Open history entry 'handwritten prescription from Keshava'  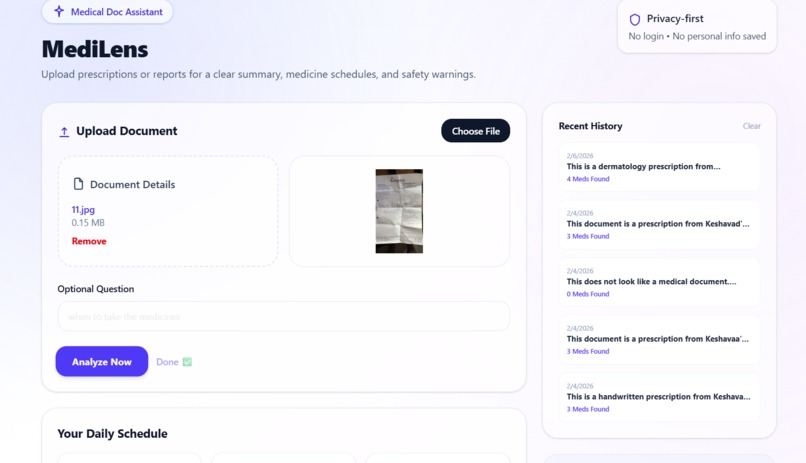tap(659, 398)
